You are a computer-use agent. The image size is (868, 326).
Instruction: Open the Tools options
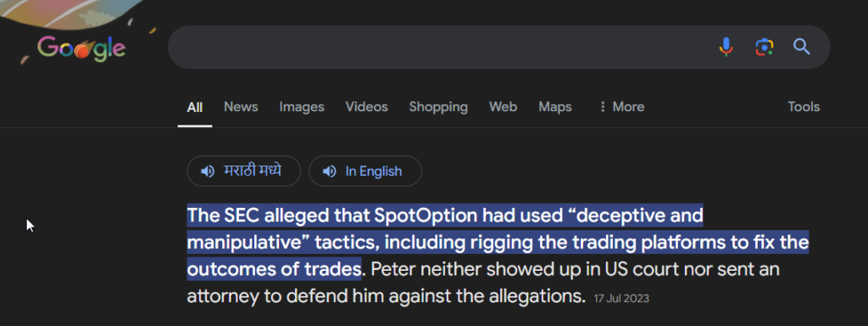804,106
